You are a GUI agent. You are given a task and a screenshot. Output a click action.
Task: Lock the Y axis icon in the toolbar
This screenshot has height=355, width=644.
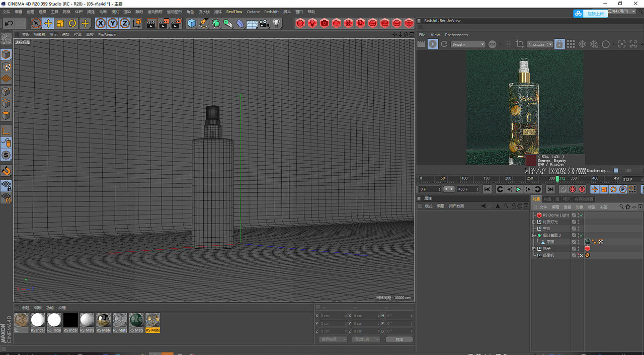click(x=112, y=23)
